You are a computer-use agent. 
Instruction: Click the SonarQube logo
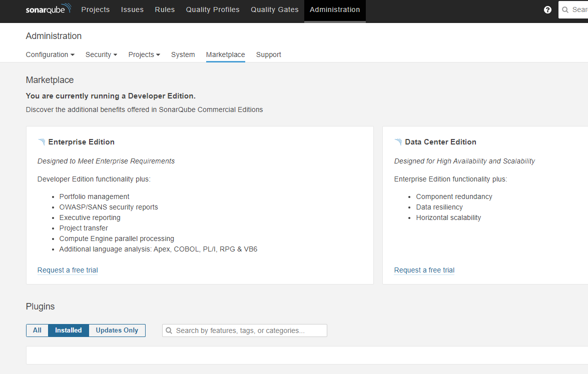tap(49, 9)
